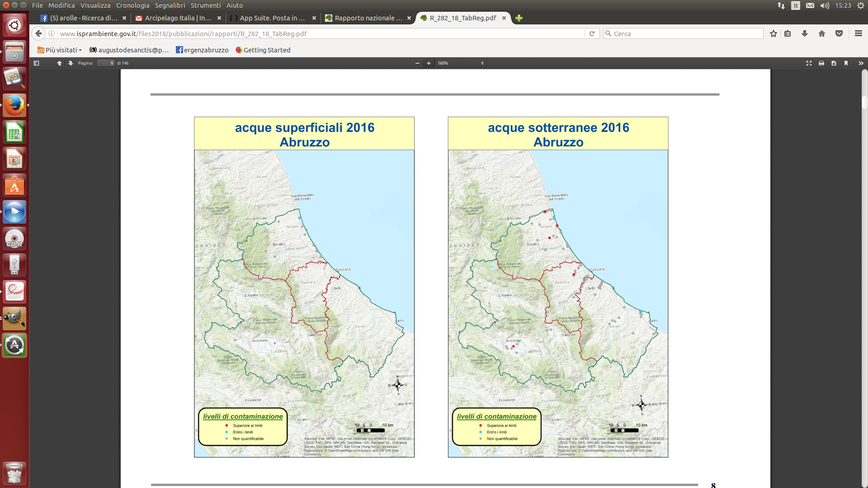Screen dimensions: 868x488
Task: Zoom out the PDF document
Action: [x=417, y=63]
